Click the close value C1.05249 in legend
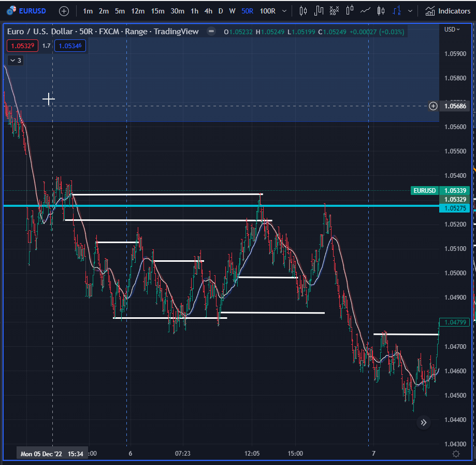Viewport: 476px width, 465px height. 332,32
